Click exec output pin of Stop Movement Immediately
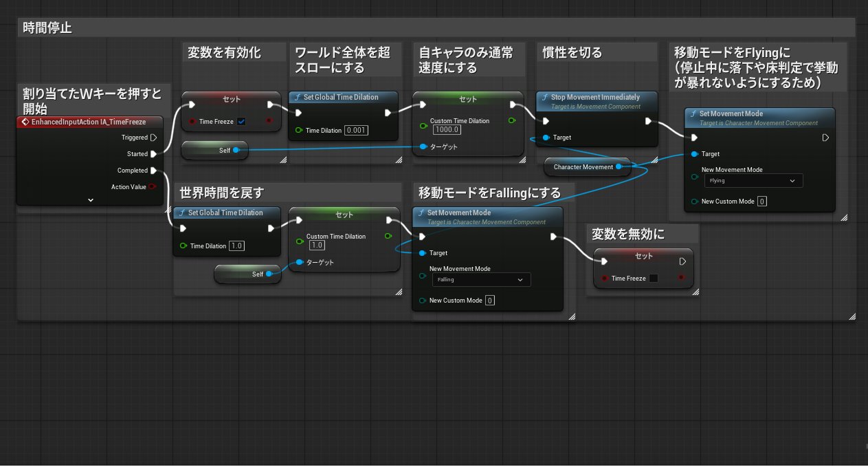Viewport: 868px width, 467px height. pos(649,121)
